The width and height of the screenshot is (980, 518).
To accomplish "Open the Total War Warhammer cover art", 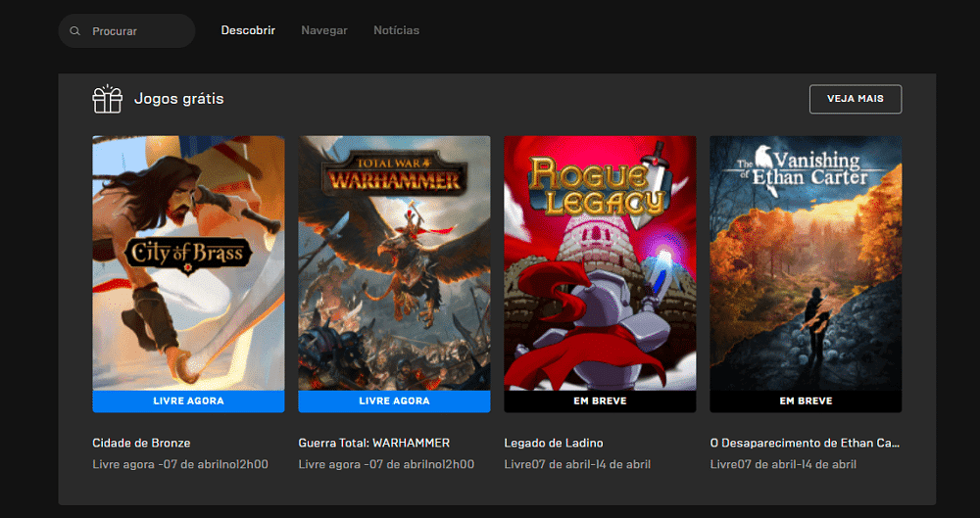I will [x=394, y=263].
